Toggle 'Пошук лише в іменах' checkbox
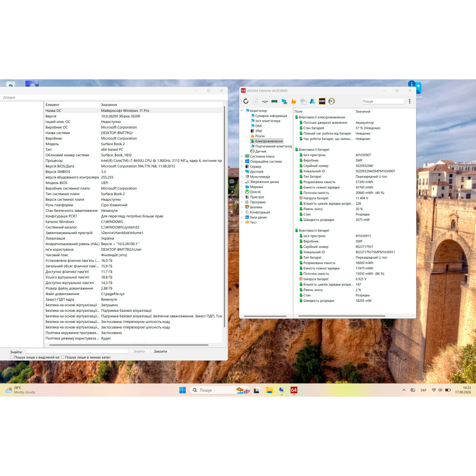Screen dimensions: 476x476 [x=63, y=357]
